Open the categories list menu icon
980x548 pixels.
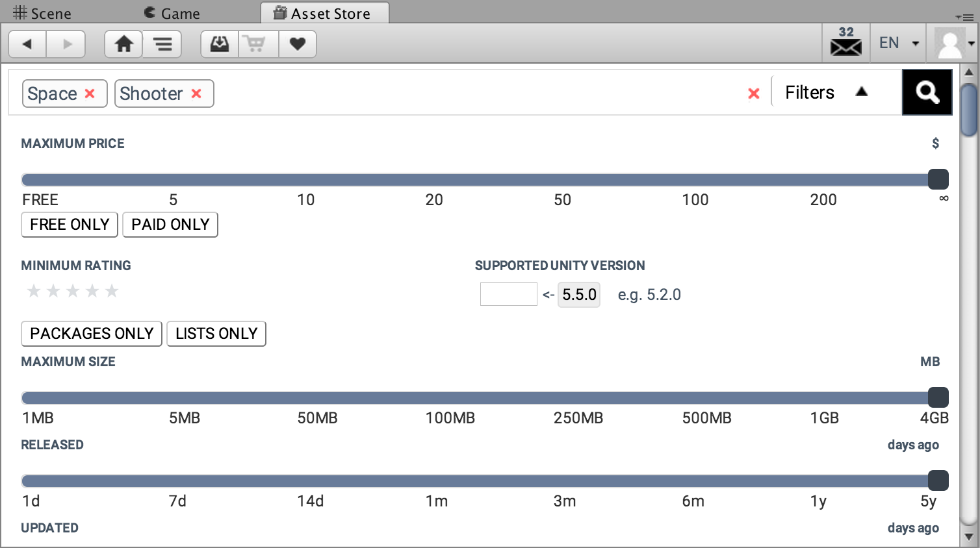coord(162,44)
